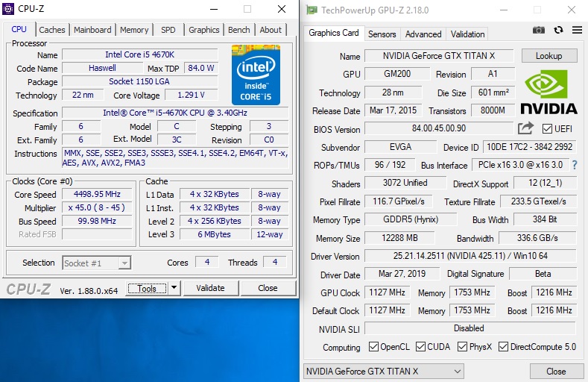Click the Core Voltage value 1.291 V
The image size is (588, 382).
tap(191, 95)
